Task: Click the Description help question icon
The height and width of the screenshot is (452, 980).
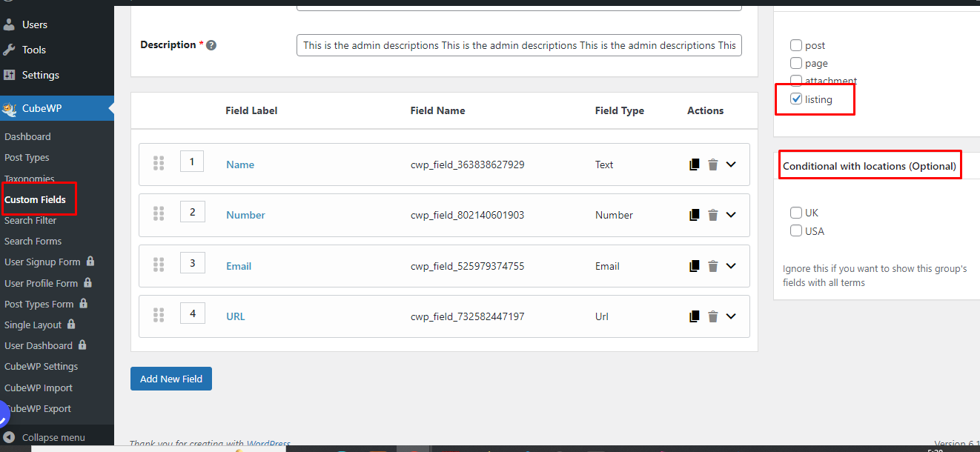Action: [211, 45]
